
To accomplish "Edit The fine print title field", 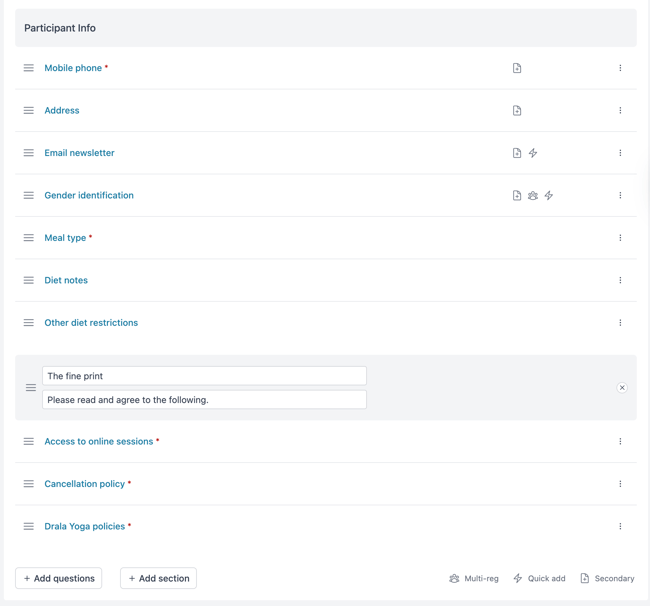I will [204, 376].
